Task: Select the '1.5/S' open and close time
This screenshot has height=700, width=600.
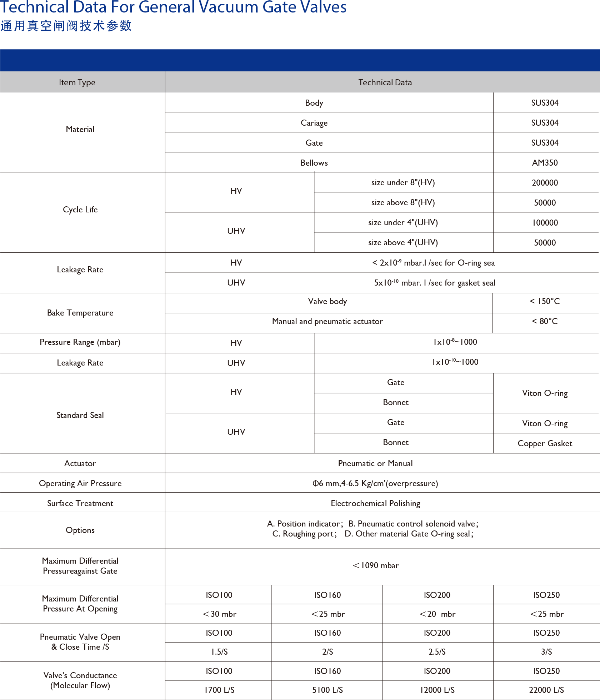Action: [219, 652]
